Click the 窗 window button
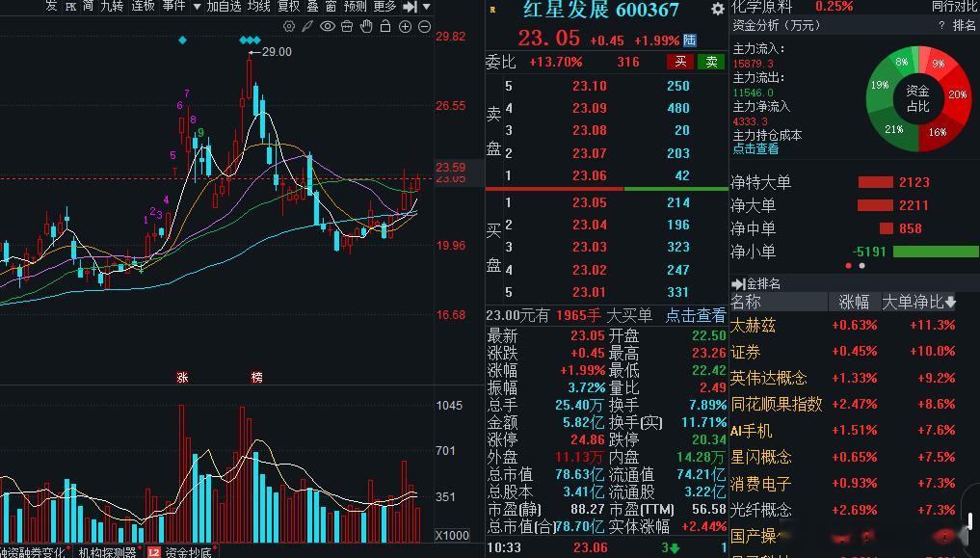The height and width of the screenshot is (558, 980). pyautogui.click(x=331, y=6)
